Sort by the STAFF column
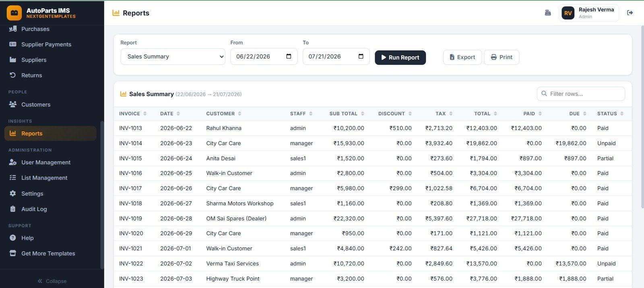 (301, 114)
